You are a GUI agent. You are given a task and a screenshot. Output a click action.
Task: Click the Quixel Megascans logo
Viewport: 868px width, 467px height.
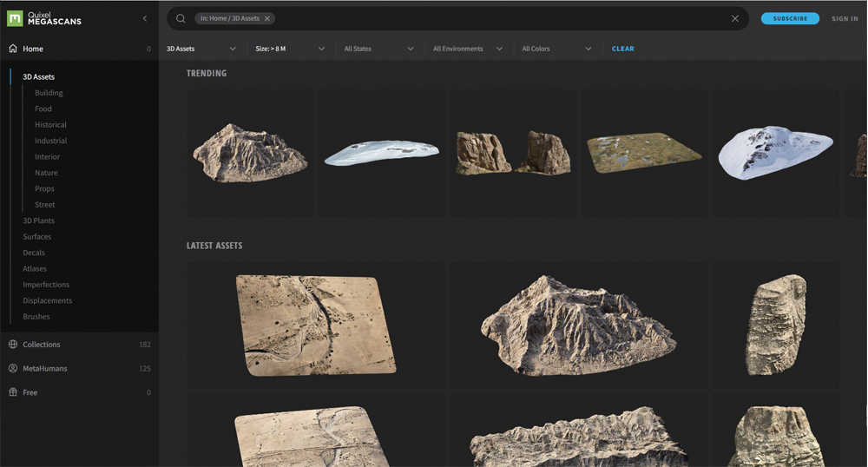point(44,18)
